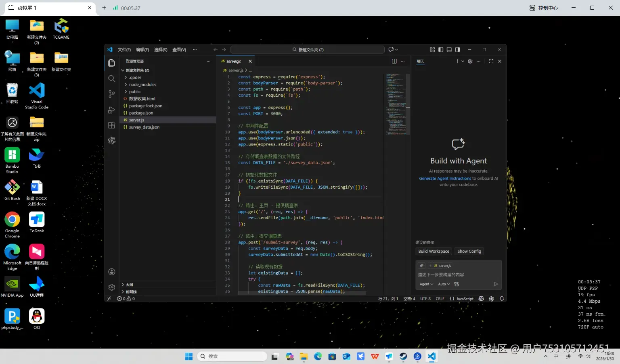Click the errors and warnings status item
This screenshot has height=364, width=620.
(126, 299)
